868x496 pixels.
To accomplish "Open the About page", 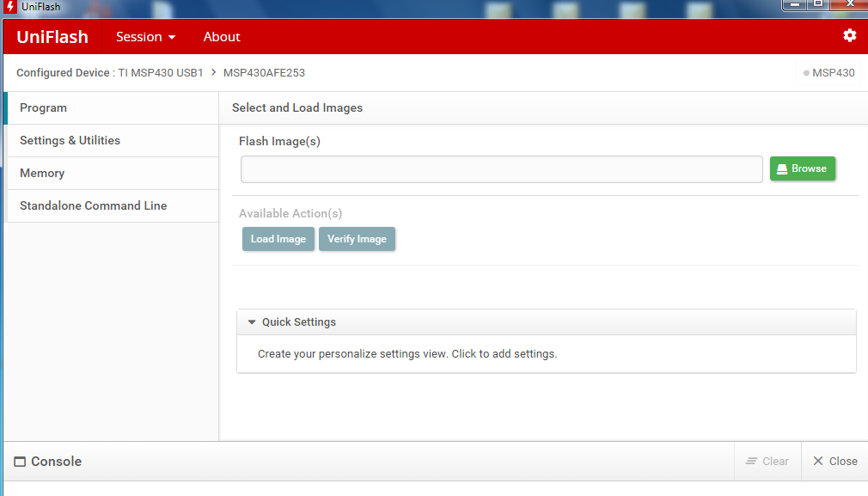I will coord(222,37).
